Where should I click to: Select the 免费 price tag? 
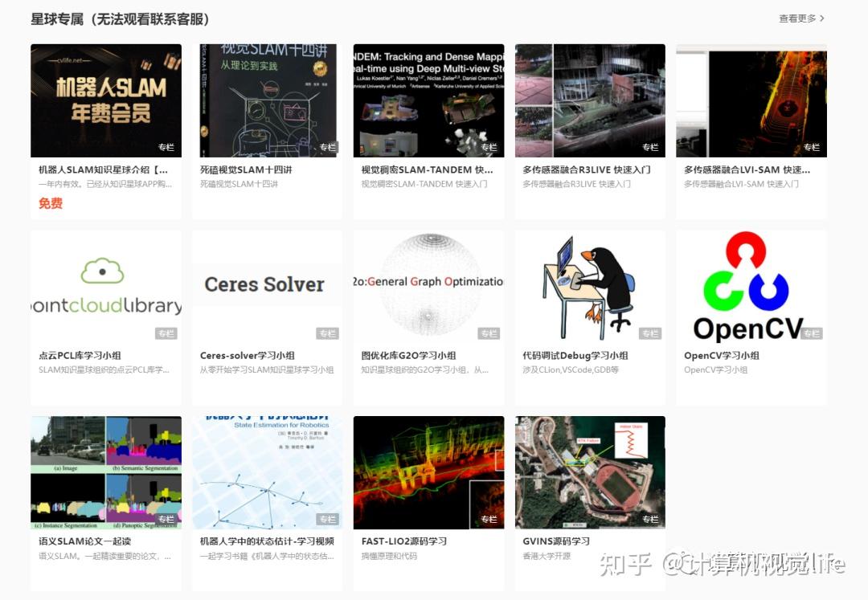51,203
